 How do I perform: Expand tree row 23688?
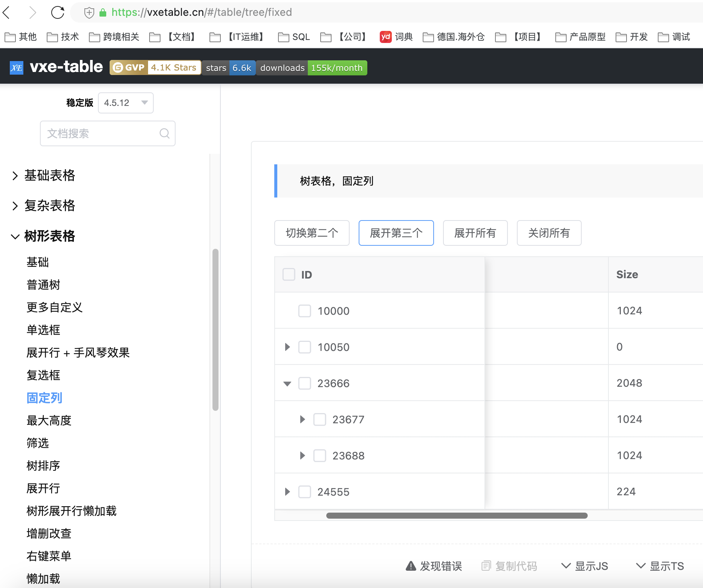[x=303, y=456]
